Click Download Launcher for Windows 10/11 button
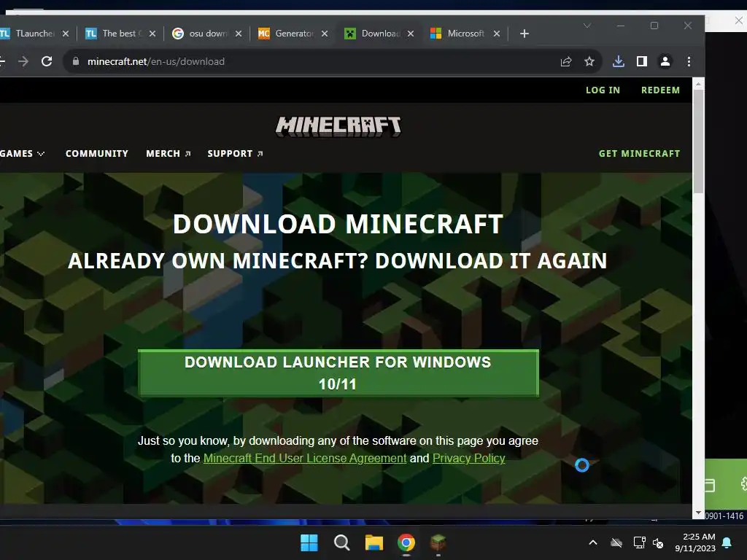The width and height of the screenshot is (747, 560). click(338, 373)
